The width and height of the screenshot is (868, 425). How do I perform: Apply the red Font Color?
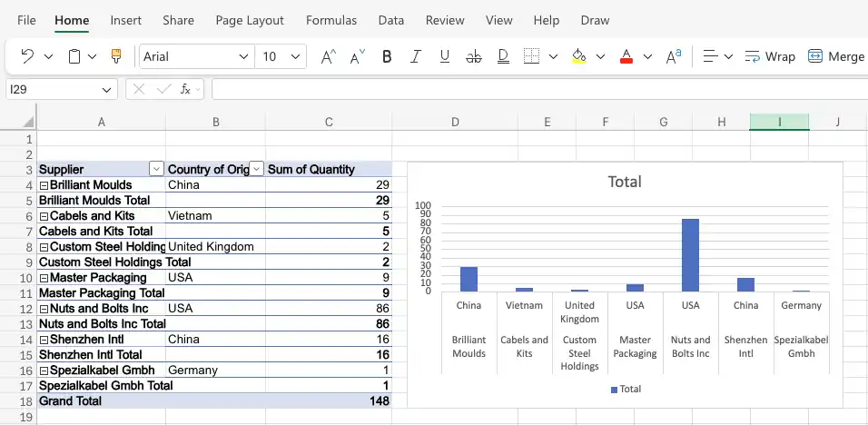click(x=626, y=56)
